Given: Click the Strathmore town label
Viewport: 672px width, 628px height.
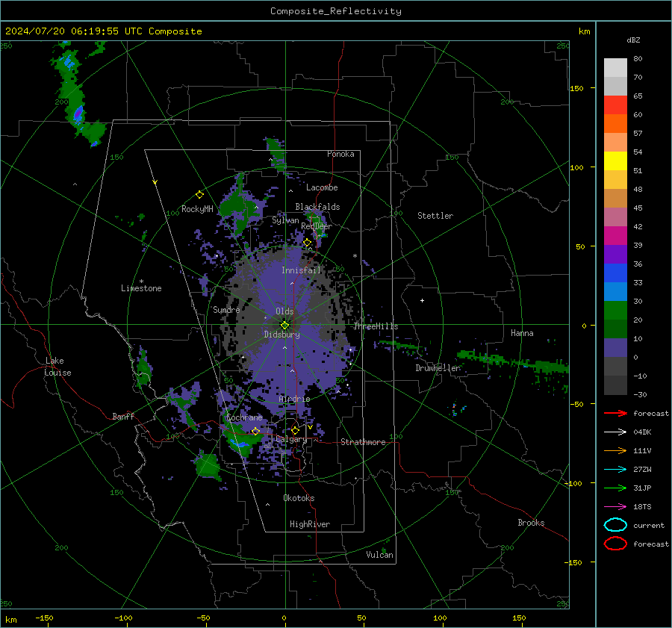Looking at the screenshot, I should [363, 442].
